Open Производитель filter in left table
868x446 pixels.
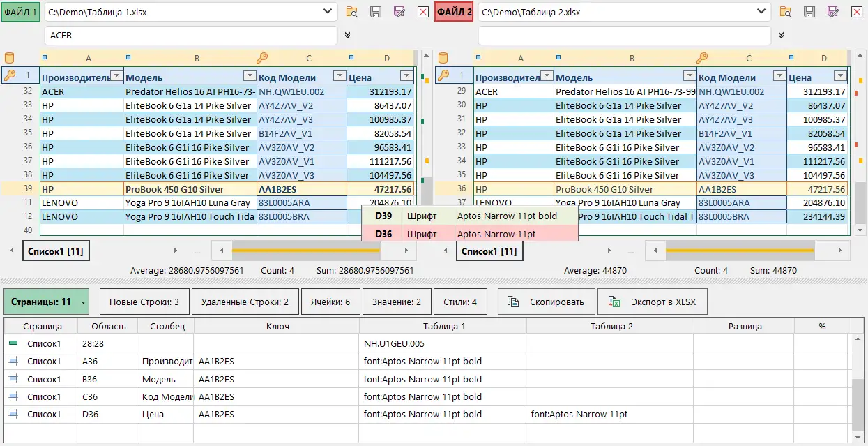pos(117,76)
